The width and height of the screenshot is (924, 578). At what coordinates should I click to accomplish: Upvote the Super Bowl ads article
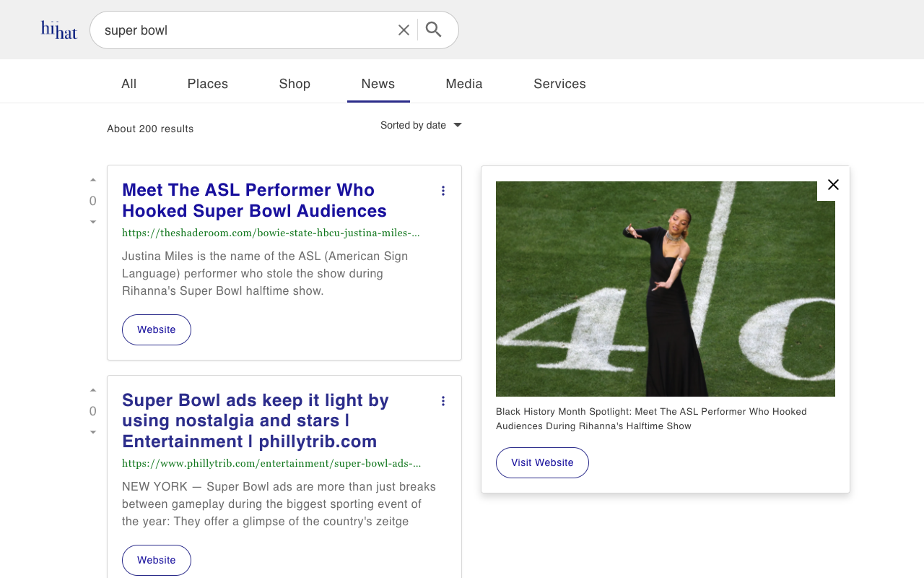93,390
